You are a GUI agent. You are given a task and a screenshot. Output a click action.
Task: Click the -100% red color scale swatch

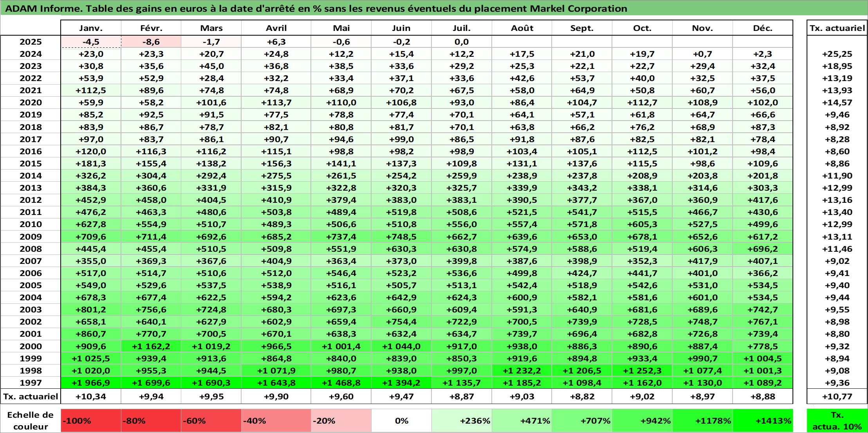[91, 421]
